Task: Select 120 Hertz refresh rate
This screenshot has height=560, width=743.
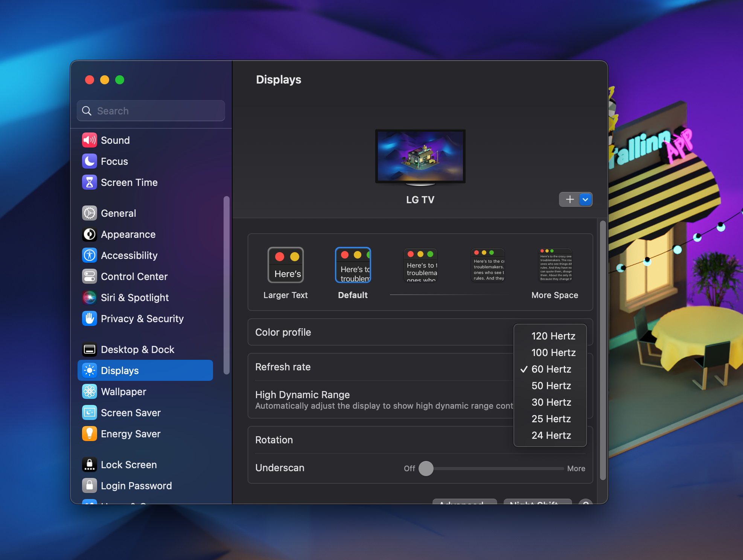Action: pos(553,336)
